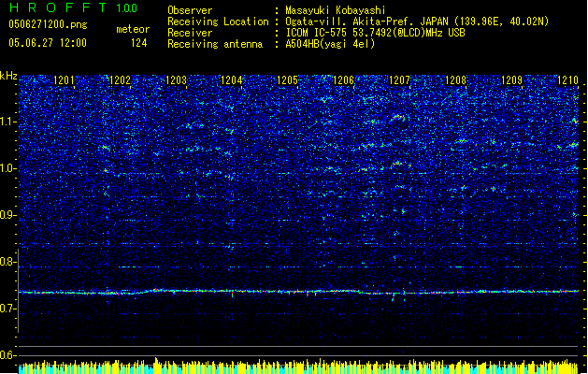Click the bright carrier line near 0.74 kHz
The width and height of the screenshot is (588, 374).
(298, 292)
